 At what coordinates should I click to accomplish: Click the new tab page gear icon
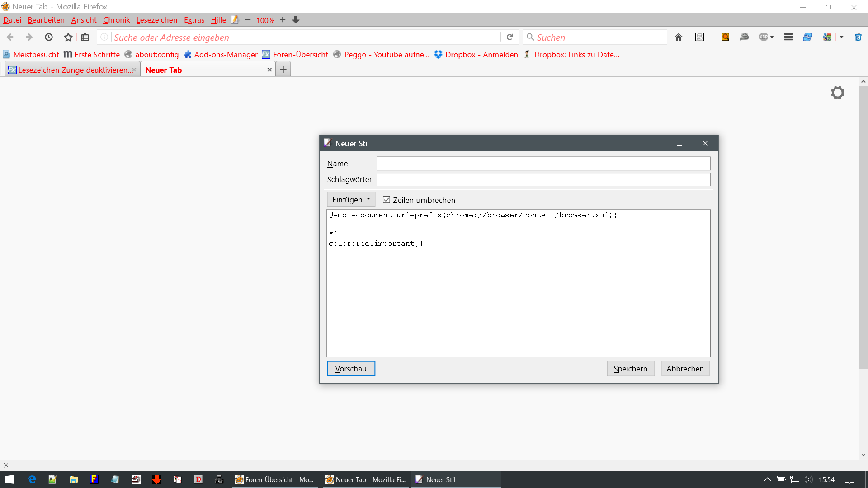click(x=837, y=93)
